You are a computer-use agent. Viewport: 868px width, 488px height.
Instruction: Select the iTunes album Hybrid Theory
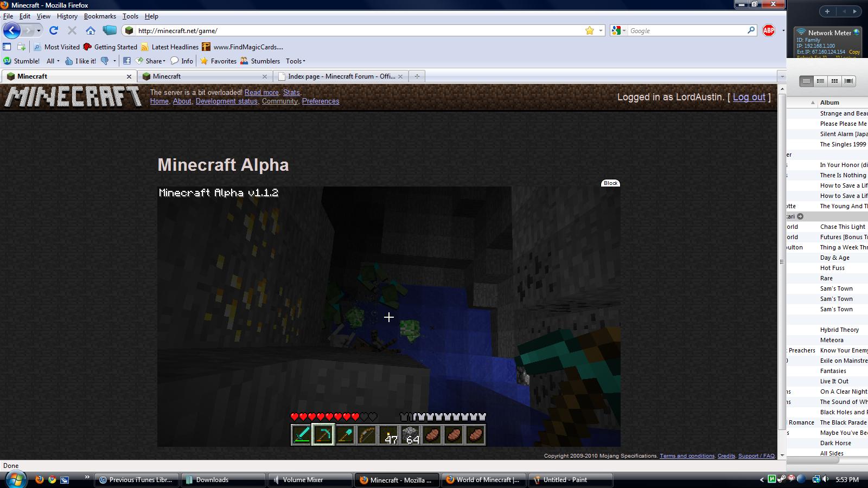[839, 330]
